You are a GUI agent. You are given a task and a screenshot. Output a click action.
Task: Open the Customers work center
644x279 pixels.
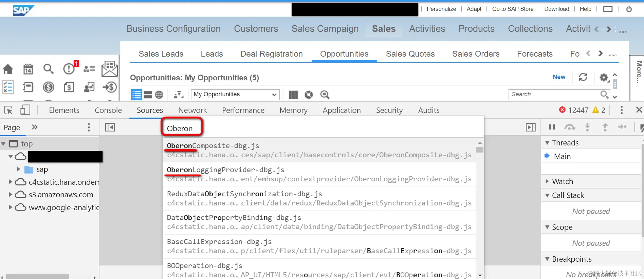256,29
